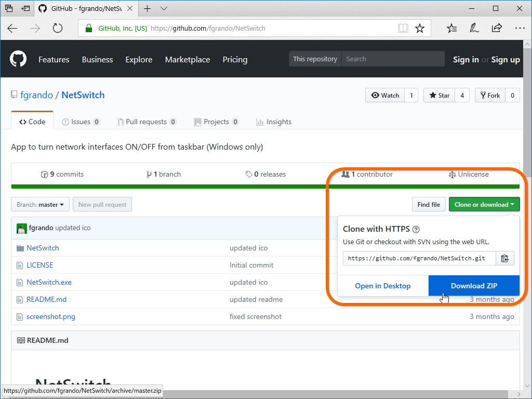532x399 pixels.
Task: Open the Clone or download dropdown
Action: [484, 204]
